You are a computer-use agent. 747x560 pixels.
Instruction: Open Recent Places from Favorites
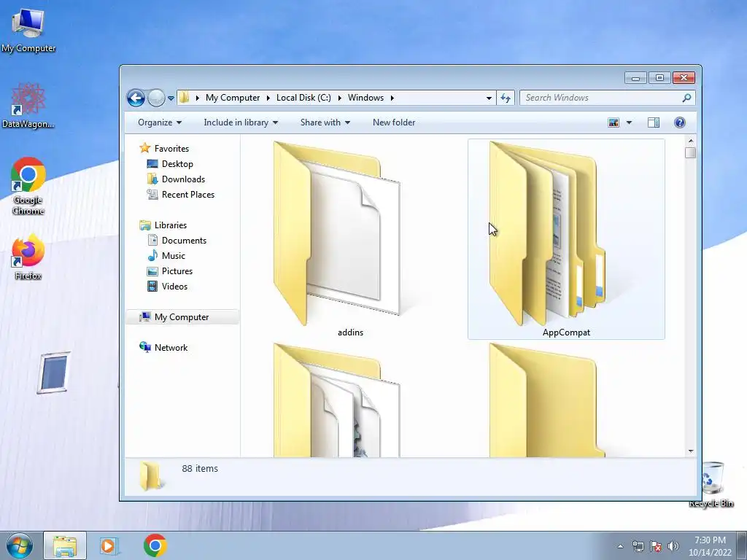click(x=187, y=194)
